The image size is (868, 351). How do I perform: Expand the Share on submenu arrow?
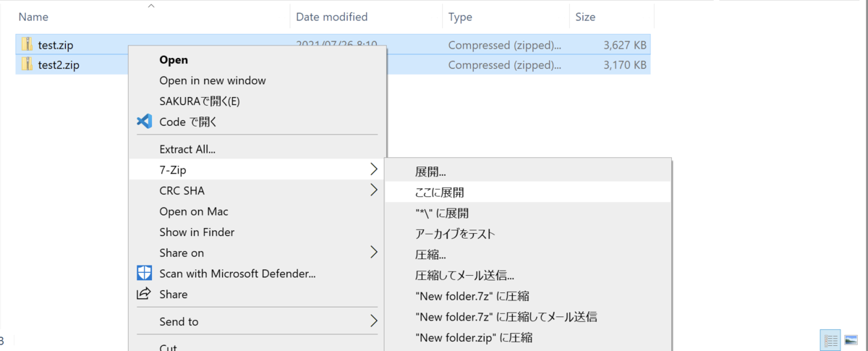(373, 253)
